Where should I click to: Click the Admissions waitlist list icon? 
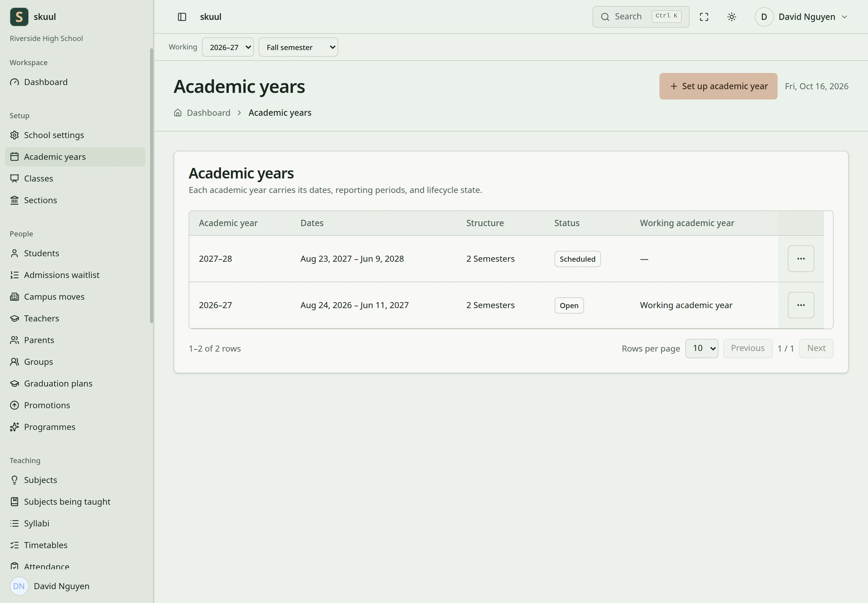[x=14, y=275]
